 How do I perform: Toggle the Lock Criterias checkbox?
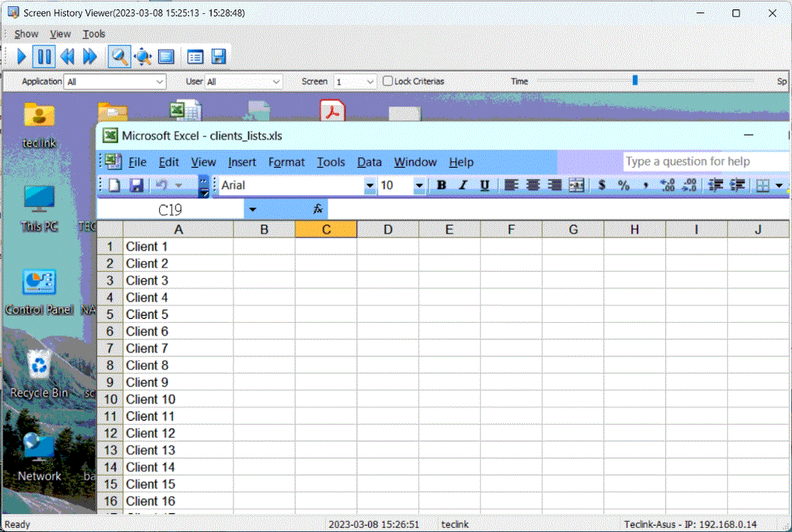click(x=388, y=81)
